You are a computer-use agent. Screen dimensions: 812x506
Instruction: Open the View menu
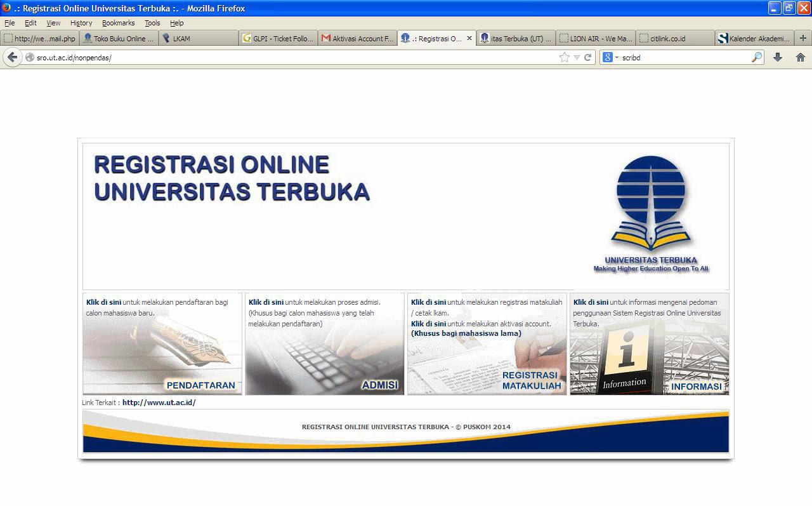coord(53,23)
